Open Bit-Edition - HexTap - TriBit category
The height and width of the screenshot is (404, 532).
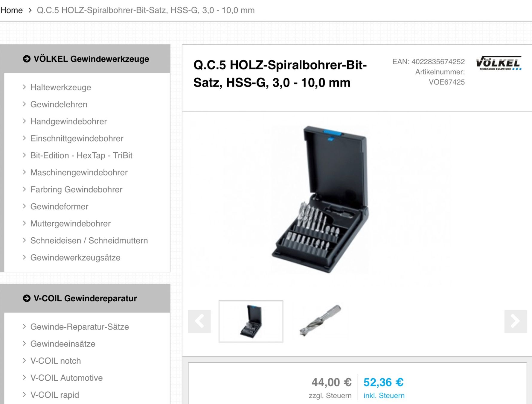click(81, 156)
